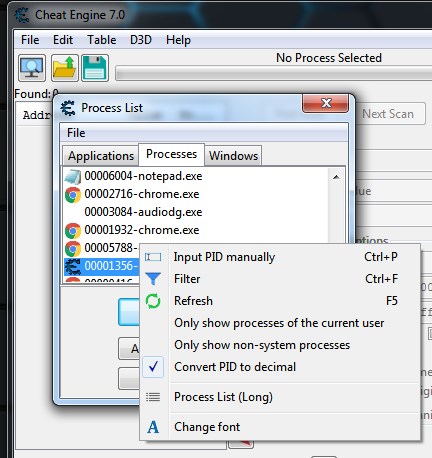Open the File menu in Process List dialog
The width and height of the screenshot is (432, 458).
tap(76, 133)
